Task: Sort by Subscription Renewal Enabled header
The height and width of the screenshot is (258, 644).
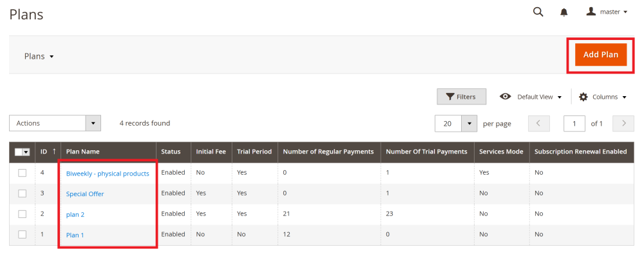Action: (581, 152)
